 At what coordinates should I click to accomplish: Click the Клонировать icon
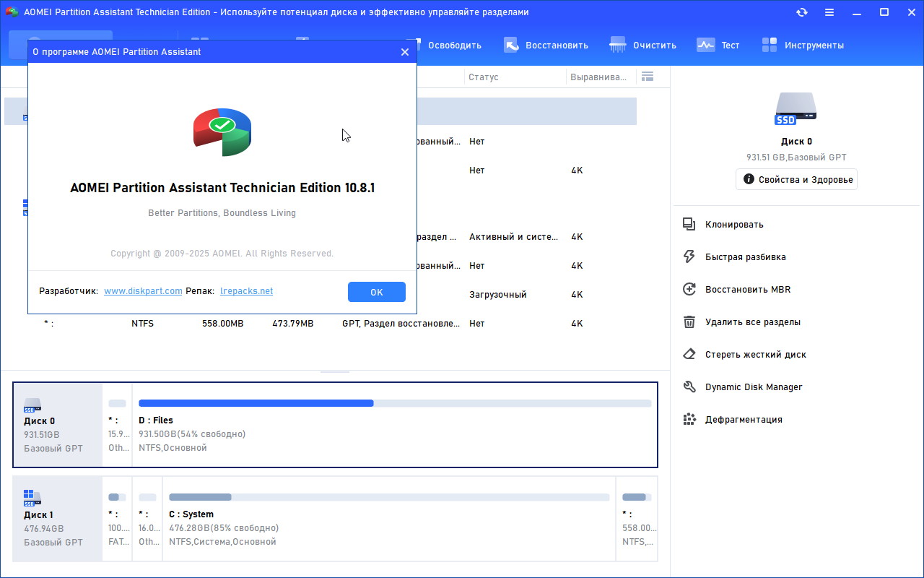click(x=689, y=224)
